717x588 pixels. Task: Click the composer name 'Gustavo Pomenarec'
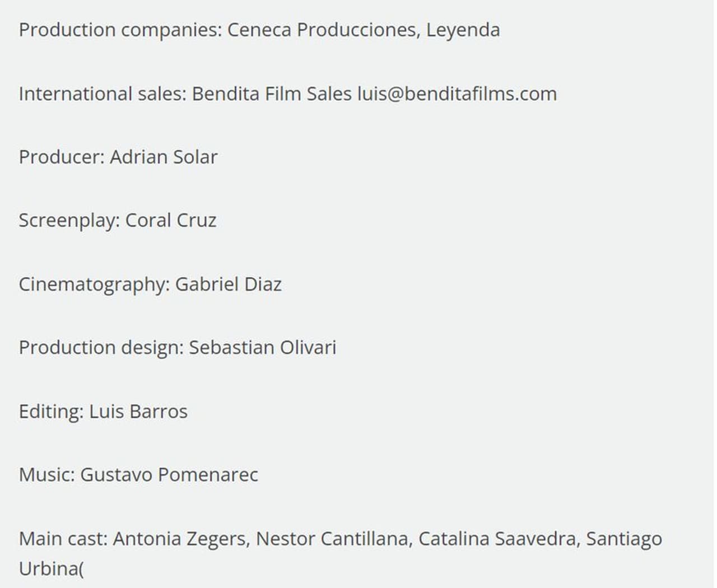pos(169,475)
